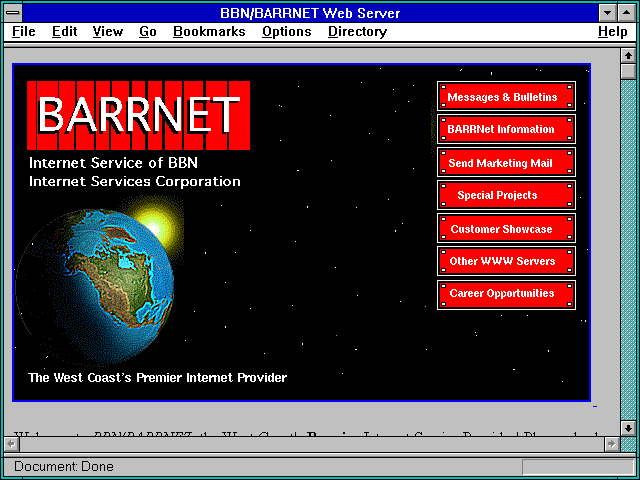640x480 pixels.
Task: Open the Edit menu
Action: (x=64, y=32)
